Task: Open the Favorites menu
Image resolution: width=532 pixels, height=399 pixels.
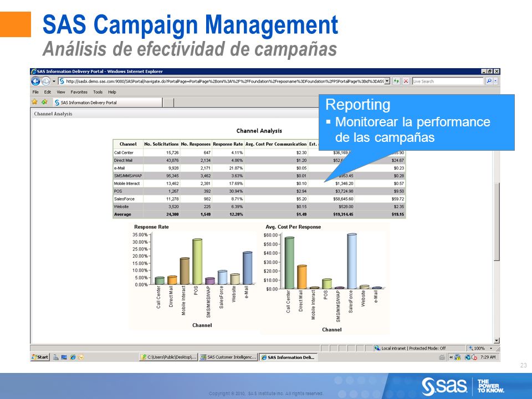Action: [x=79, y=92]
